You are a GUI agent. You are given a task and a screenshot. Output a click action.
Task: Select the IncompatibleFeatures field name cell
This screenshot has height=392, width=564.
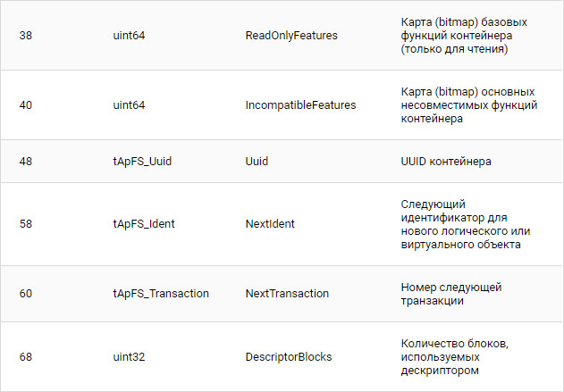(300, 104)
